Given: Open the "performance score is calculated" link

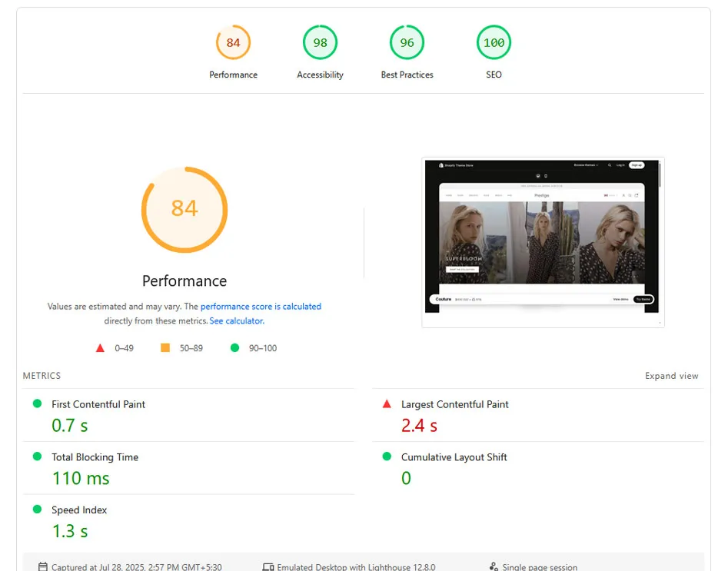Looking at the screenshot, I should (x=261, y=307).
